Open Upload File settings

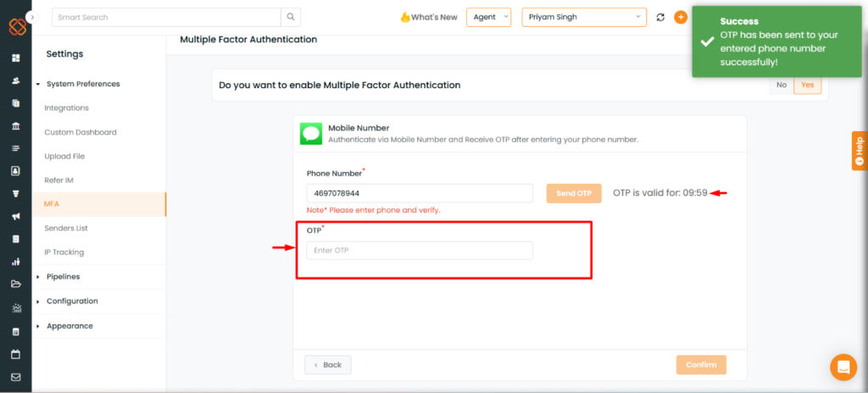tap(64, 157)
